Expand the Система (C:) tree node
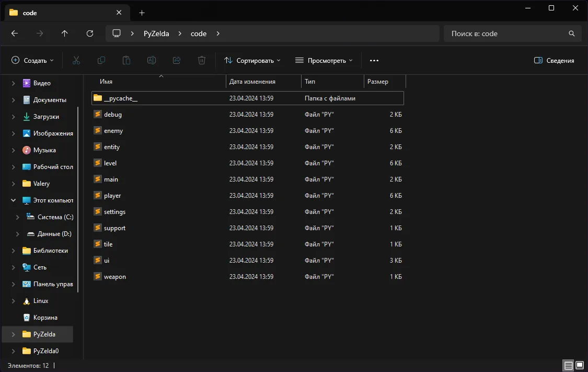 click(18, 217)
